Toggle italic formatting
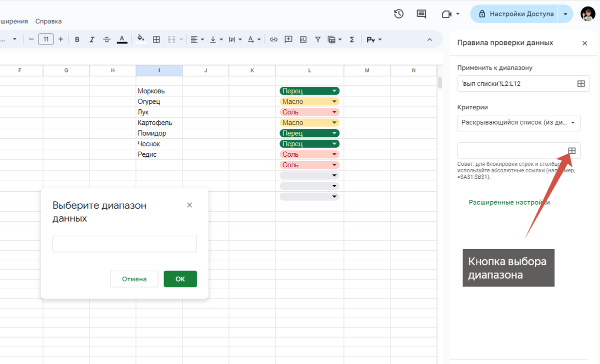 92,39
